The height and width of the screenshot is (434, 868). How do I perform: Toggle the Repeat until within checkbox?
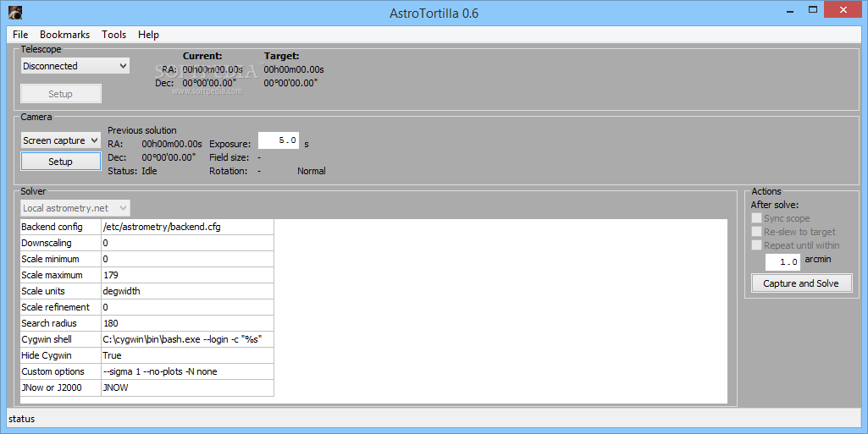pos(756,245)
